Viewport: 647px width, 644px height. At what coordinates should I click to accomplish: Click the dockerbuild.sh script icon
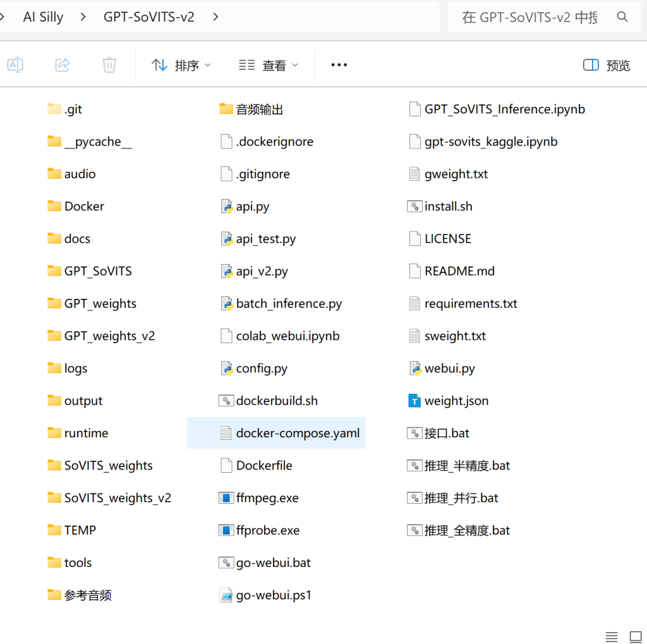pyautogui.click(x=226, y=401)
